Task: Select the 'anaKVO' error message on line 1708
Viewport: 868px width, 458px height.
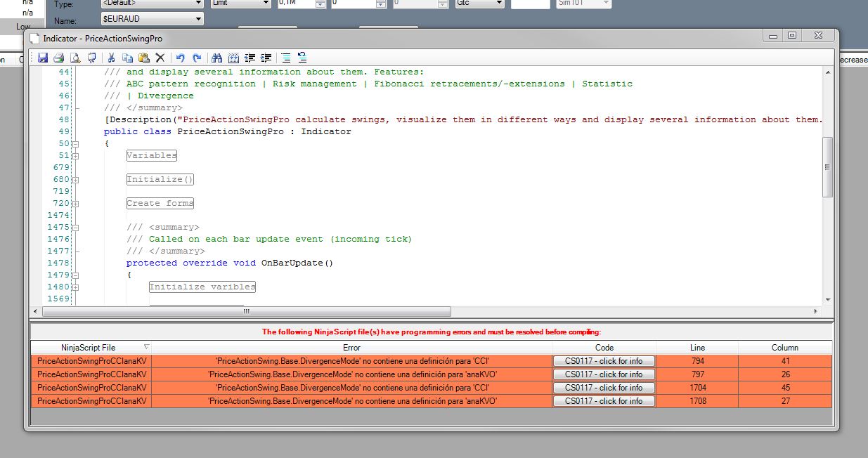Action: [352, 401]
